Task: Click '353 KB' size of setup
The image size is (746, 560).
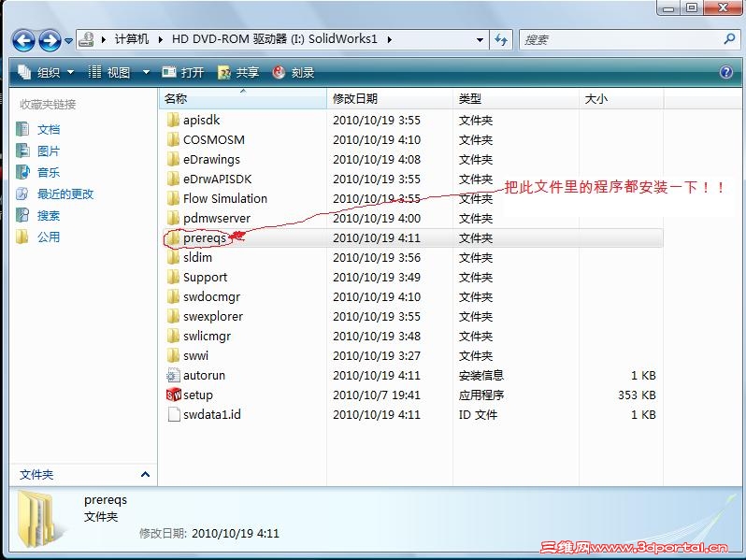Action: click(637, 395)
